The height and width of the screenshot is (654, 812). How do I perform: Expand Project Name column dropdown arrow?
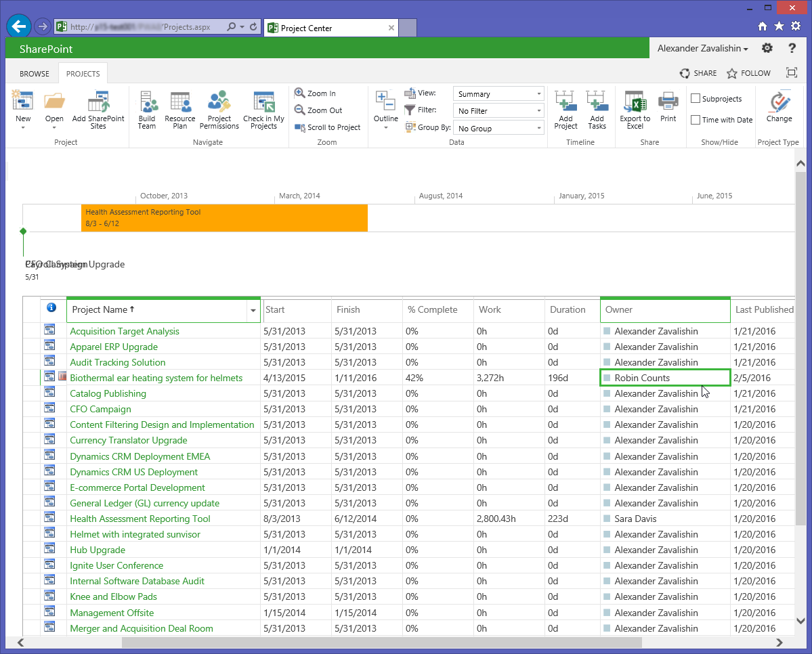point(253,310)
